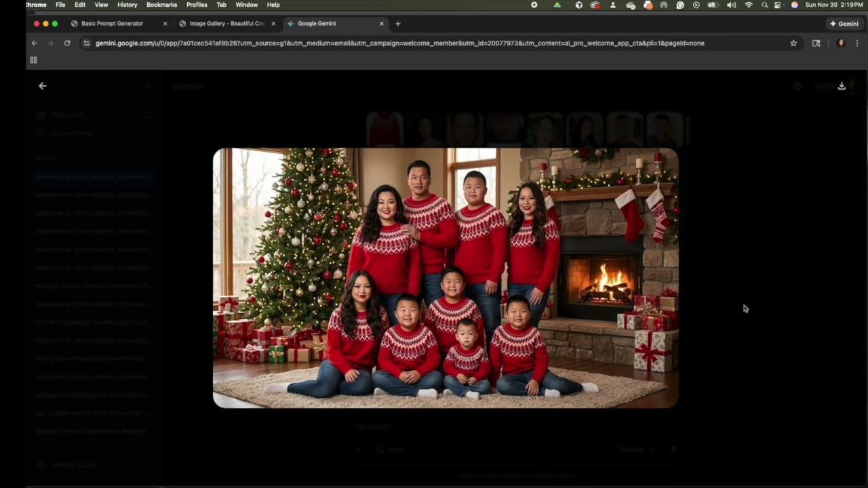Viewport: 868px width, 488px height.
Task: Click the date and time clock
Action: pyautogui.click(x=833, y=5)
